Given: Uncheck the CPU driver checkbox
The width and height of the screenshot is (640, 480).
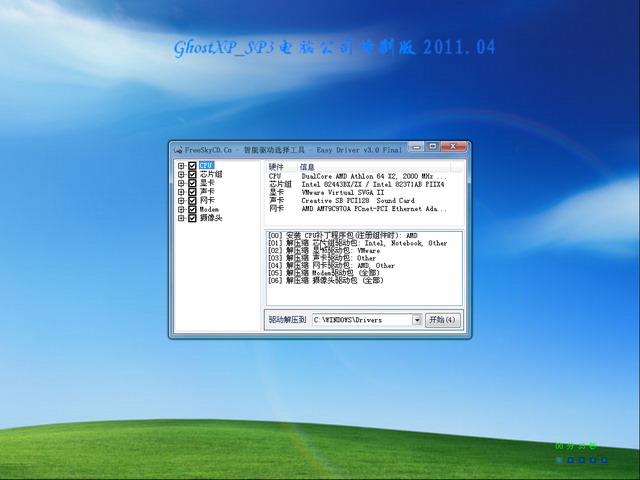Looking at the screenshot, I should 192,166.
